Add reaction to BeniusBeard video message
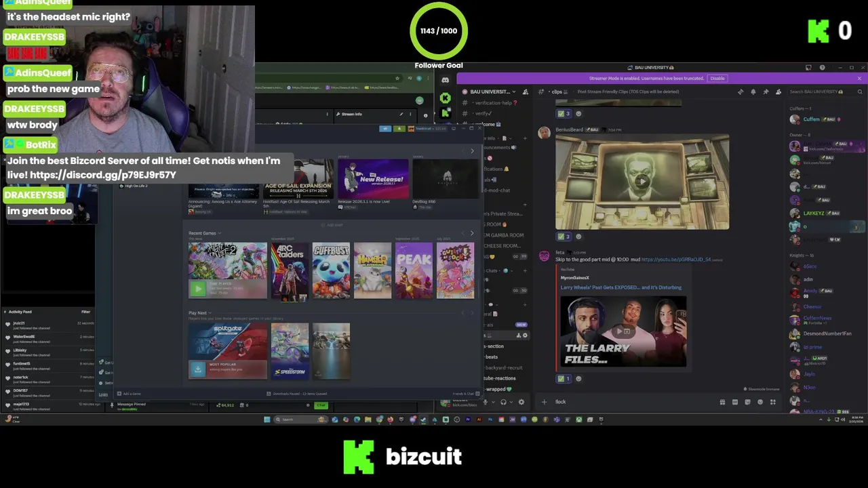Screen dimensions: 868x488 (578, 237)
